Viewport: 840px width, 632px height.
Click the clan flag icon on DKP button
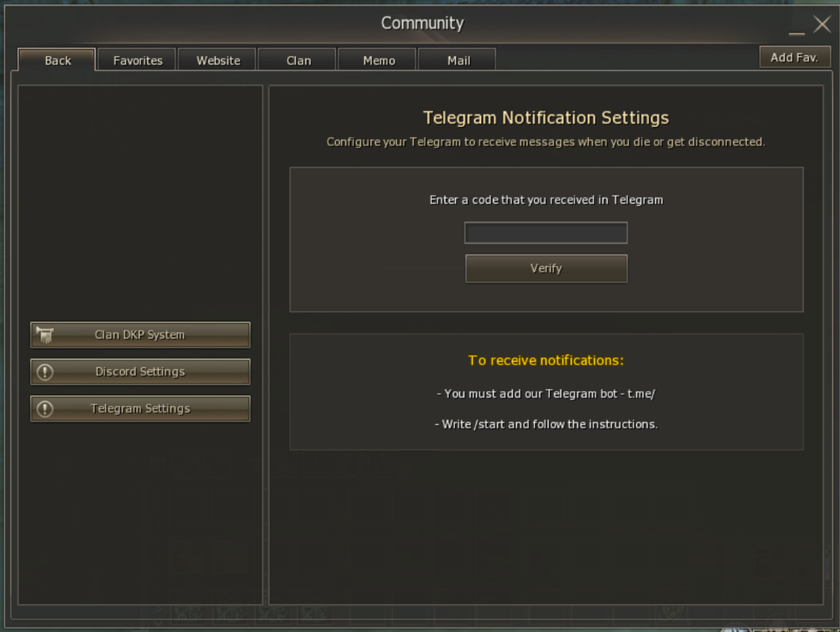45,335
